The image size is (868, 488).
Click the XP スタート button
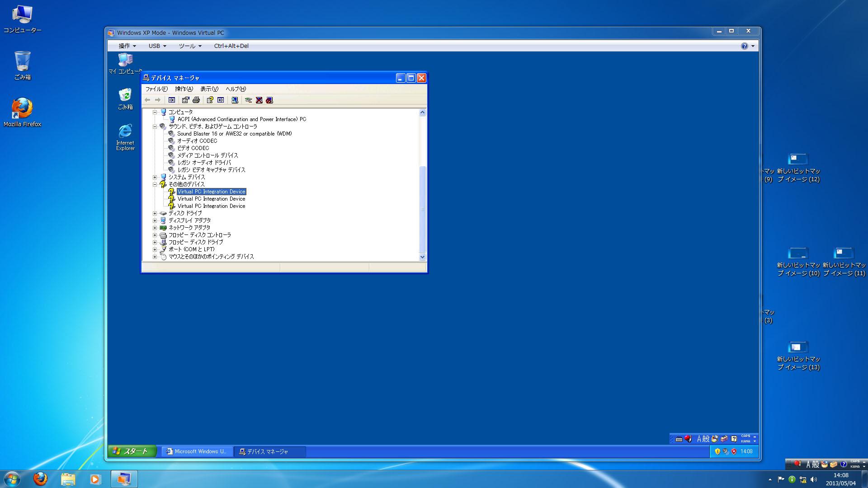click(132, 451)
